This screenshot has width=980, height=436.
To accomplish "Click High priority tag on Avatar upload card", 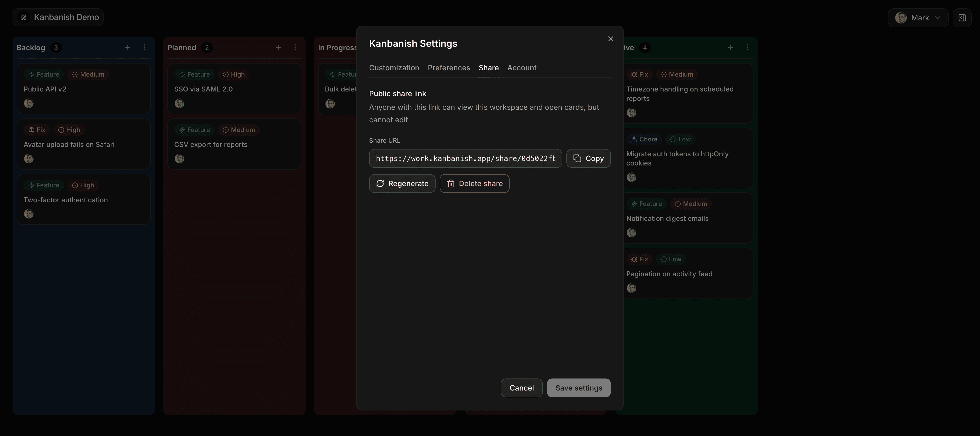I will pyautogui.click(x=69, y=130).
